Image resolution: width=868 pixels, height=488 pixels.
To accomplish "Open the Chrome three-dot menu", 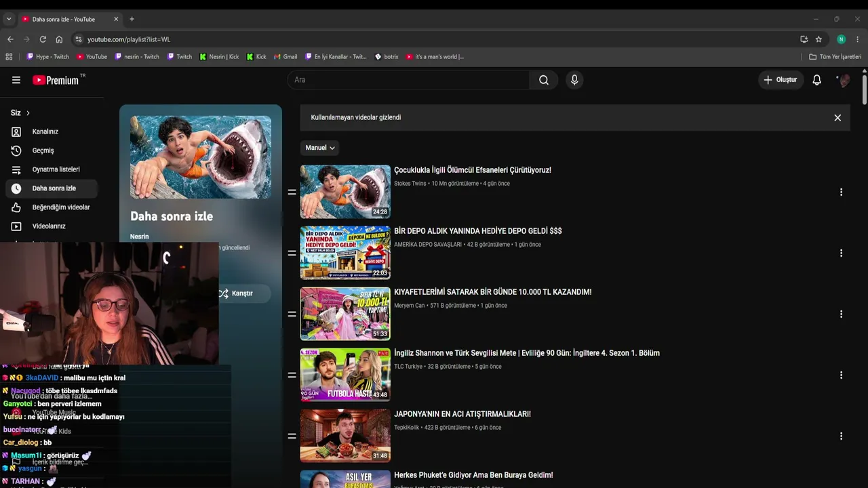I will tap(857, 39).
